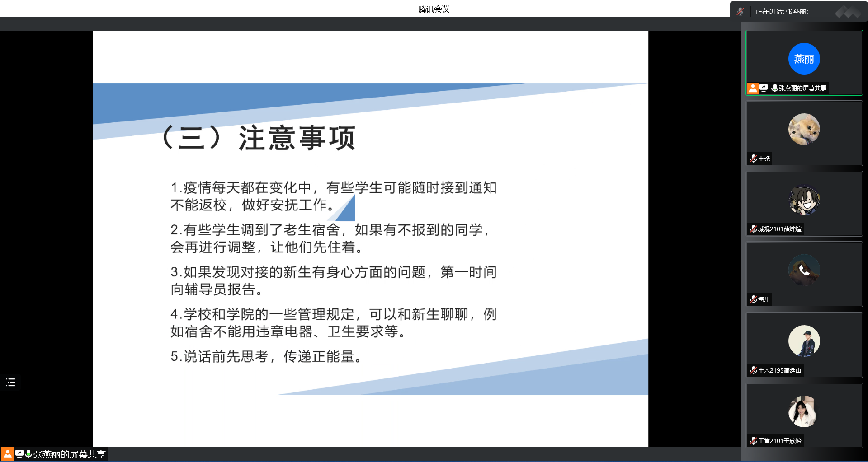
Task: Click the muted mic icon beside 王尧
Action: click(753, 159)
